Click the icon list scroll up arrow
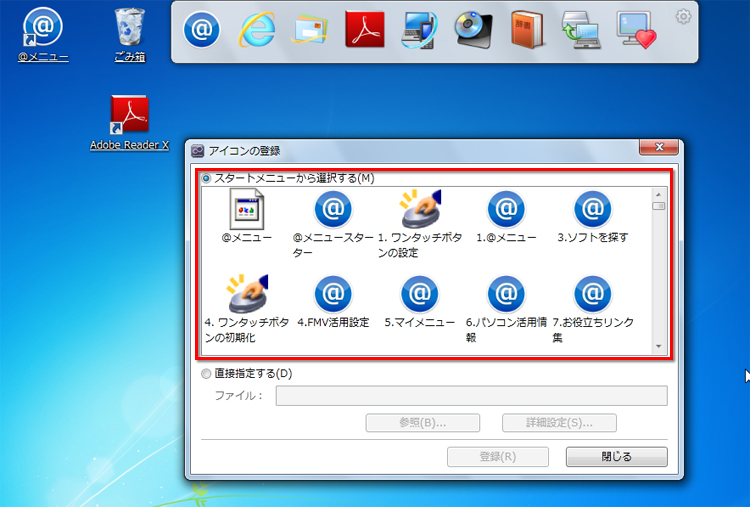Screen dimensions: 750x507 pos(659,195)
